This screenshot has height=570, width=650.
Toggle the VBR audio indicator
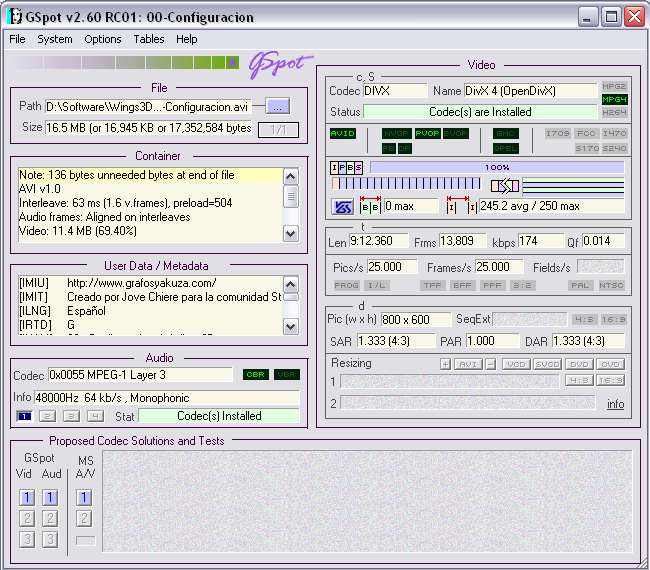[x=287, y=375]
